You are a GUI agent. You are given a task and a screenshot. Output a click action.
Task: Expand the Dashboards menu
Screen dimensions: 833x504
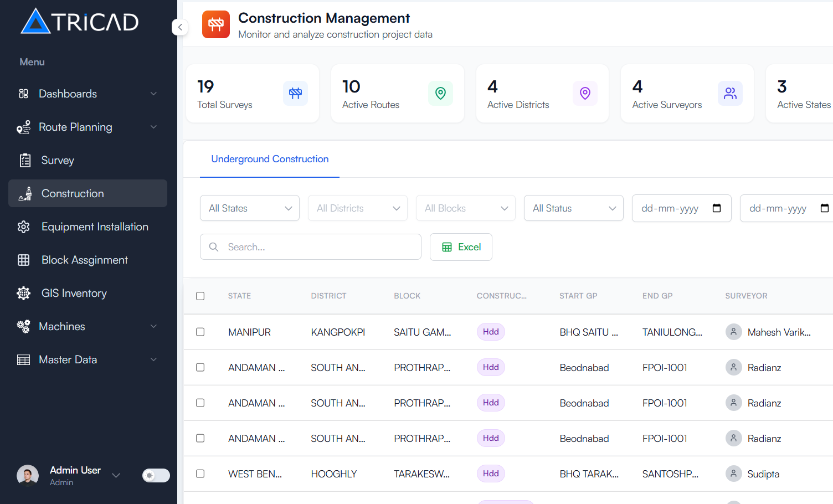coord(68,94)
